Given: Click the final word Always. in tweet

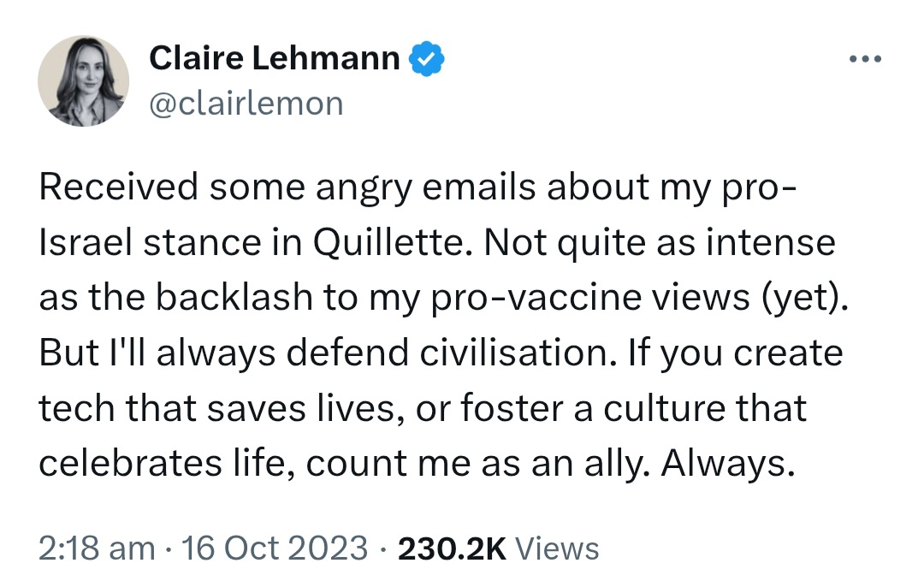Looking at the screenshot, I should pos(728,463).
